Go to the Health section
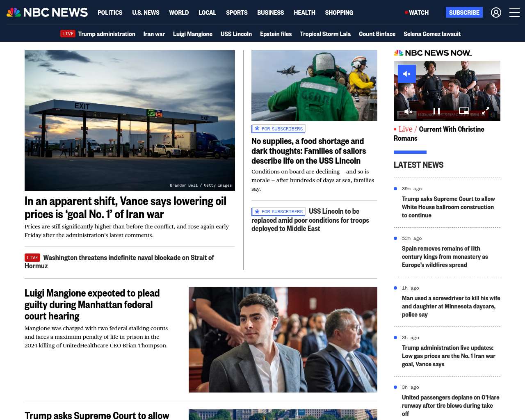Image resolution: width=525 pixels, height=420 pixels. [x=304, y=13]
